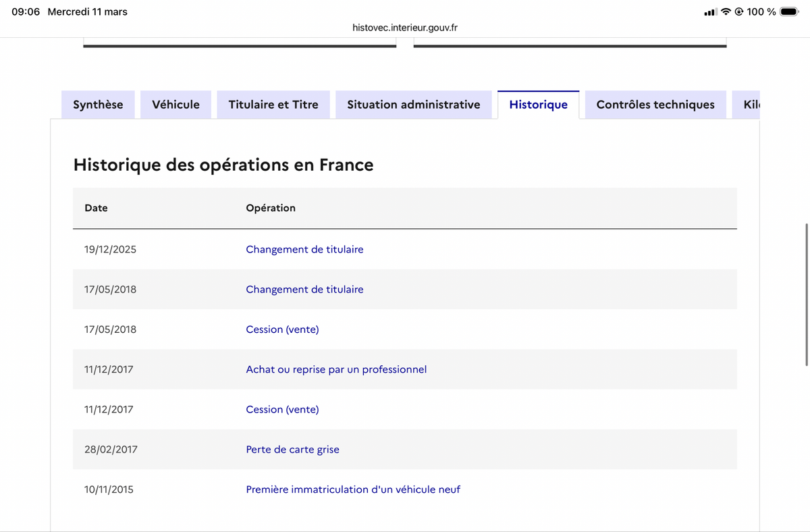Tap the histovec.interieur.gouv.fr address bar
This screenshot has width=810, height=532.
405,28
